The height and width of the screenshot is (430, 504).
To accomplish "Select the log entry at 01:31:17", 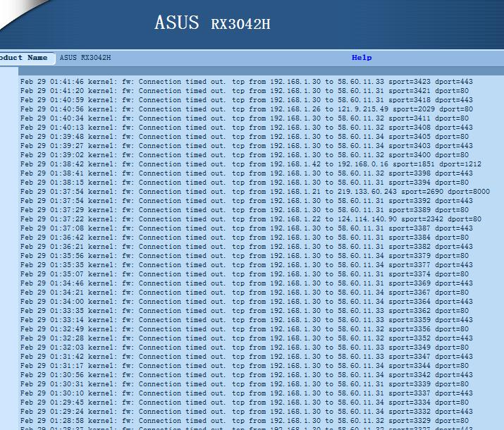I will pyautogui.click(x=245, y=366).
